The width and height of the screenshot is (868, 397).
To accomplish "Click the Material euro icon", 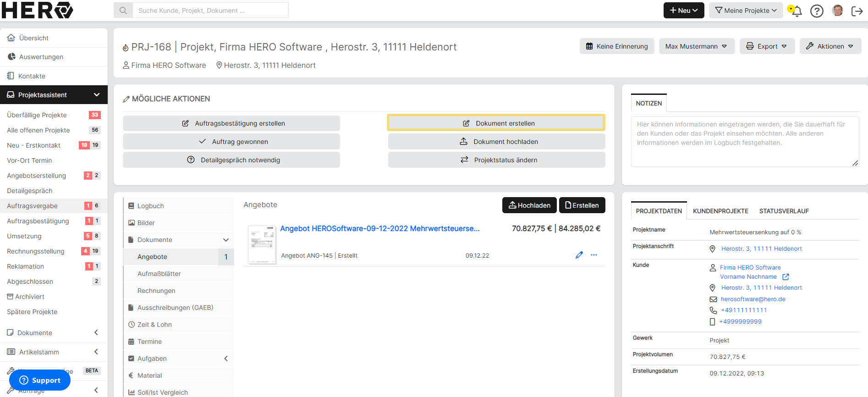I will (x=131, y=375).
